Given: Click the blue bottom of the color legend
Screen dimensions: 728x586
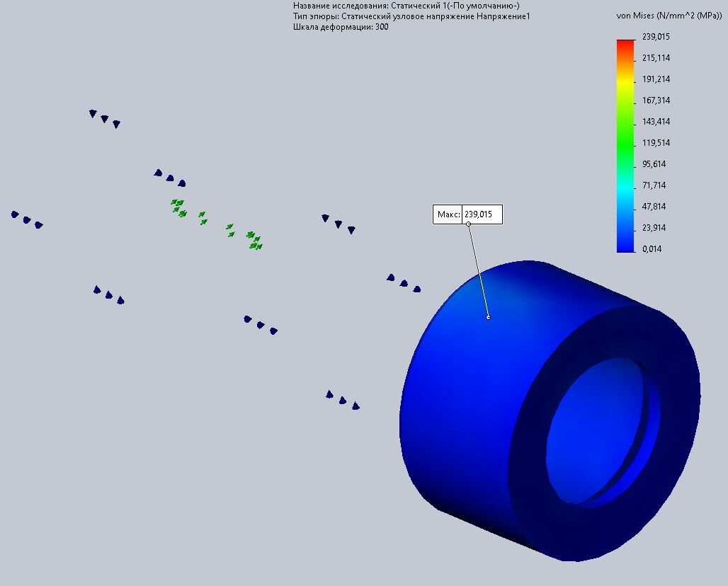Looking at the screenshot, I should (625, 243).
